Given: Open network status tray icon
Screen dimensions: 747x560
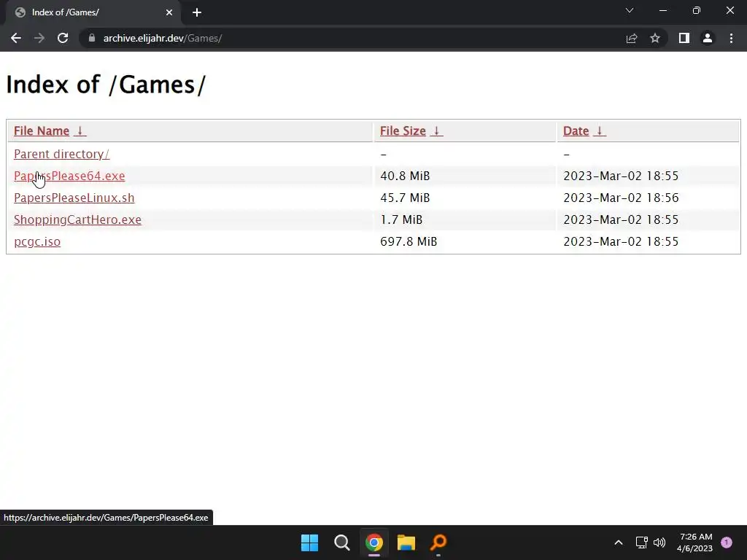Looking at the screenshot, I should pyautogui.click(x=641, y=542).
